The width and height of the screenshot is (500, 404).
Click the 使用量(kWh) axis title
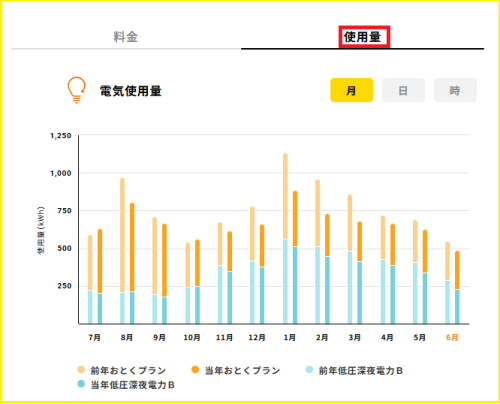click(x=41, y=230)
